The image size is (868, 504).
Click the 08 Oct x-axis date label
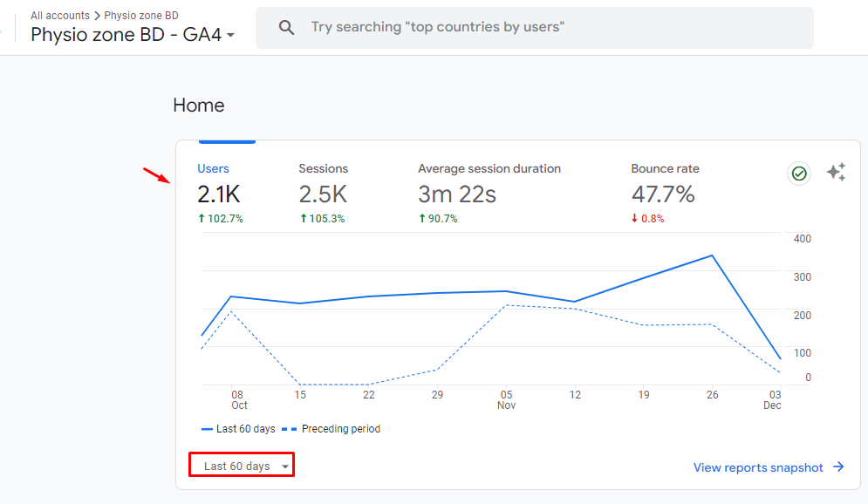[238, 399]
